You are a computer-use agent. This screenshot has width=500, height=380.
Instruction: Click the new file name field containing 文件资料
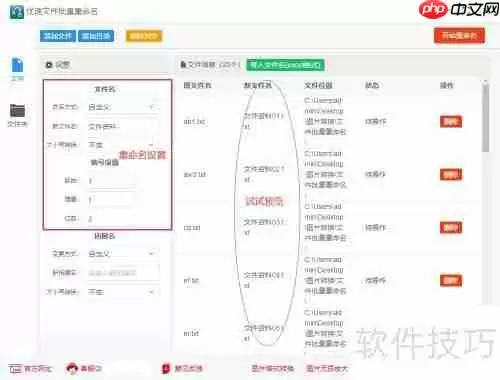[123, 126]
